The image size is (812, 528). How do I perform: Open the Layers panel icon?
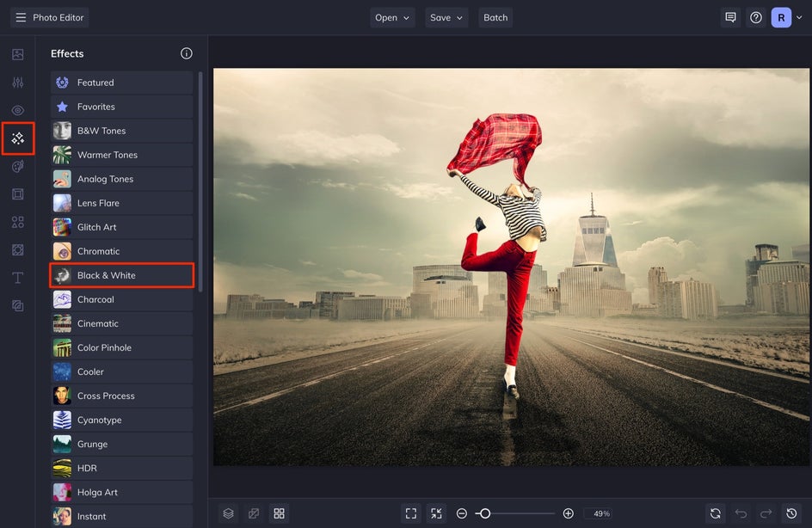(x=229, y=513)
